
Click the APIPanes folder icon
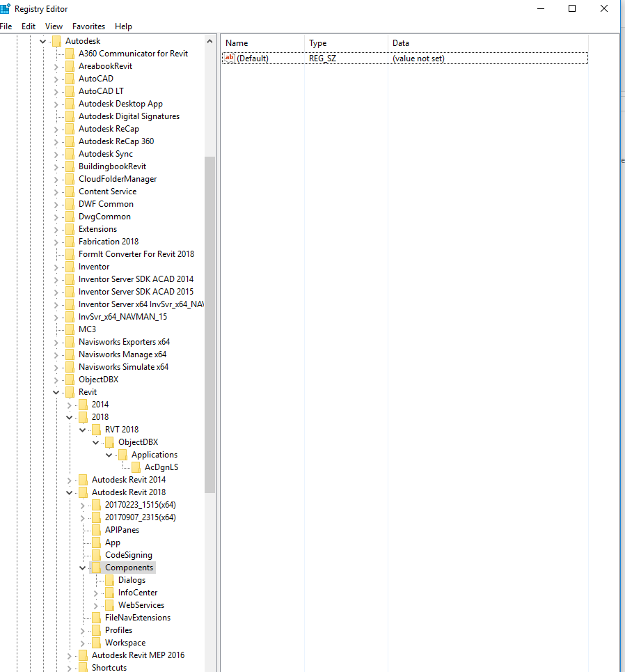coord(96,530)
